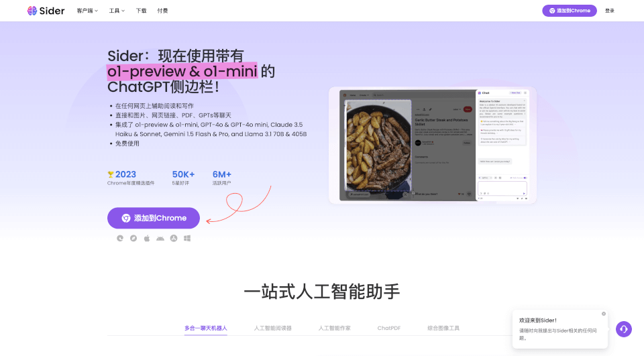Click the trophy icon next to 2023
644x356 pixels.
[111, 174]
